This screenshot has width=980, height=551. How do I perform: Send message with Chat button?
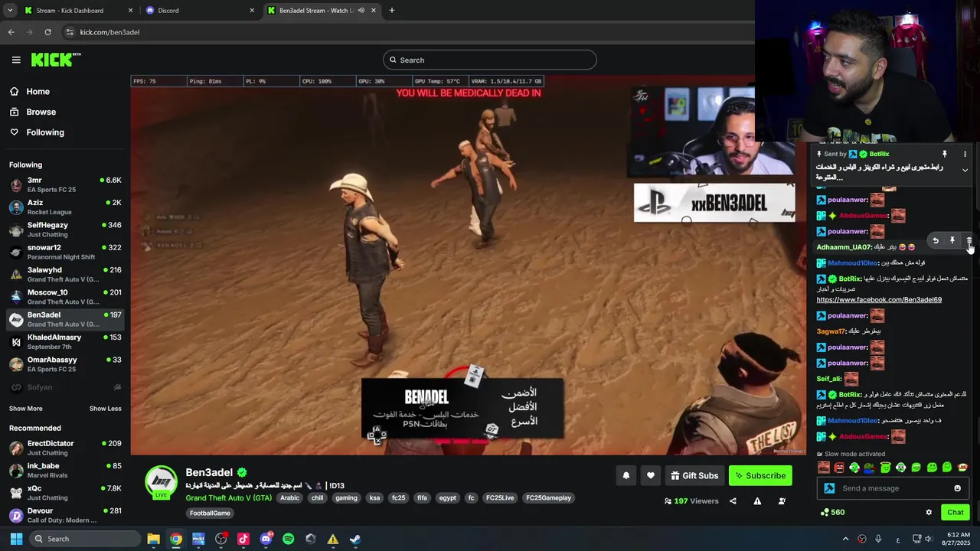click(x=955, y=513)
